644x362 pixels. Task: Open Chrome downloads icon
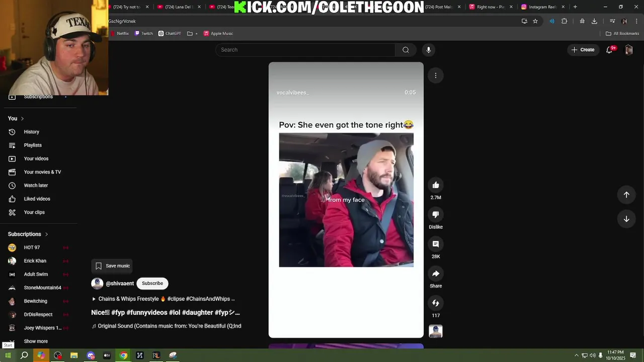594,21
